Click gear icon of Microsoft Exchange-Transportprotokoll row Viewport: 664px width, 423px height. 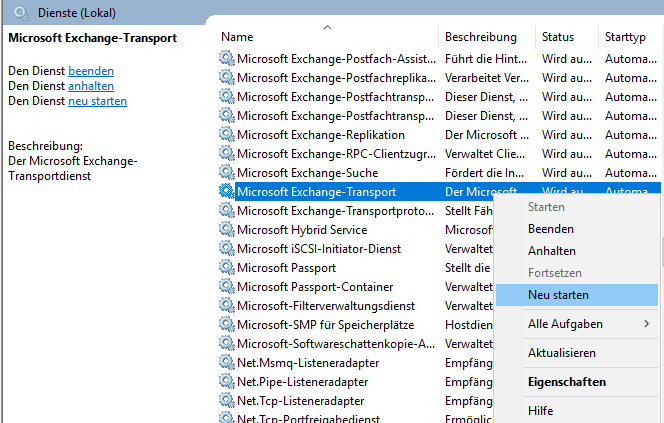(x=227, y=211)
